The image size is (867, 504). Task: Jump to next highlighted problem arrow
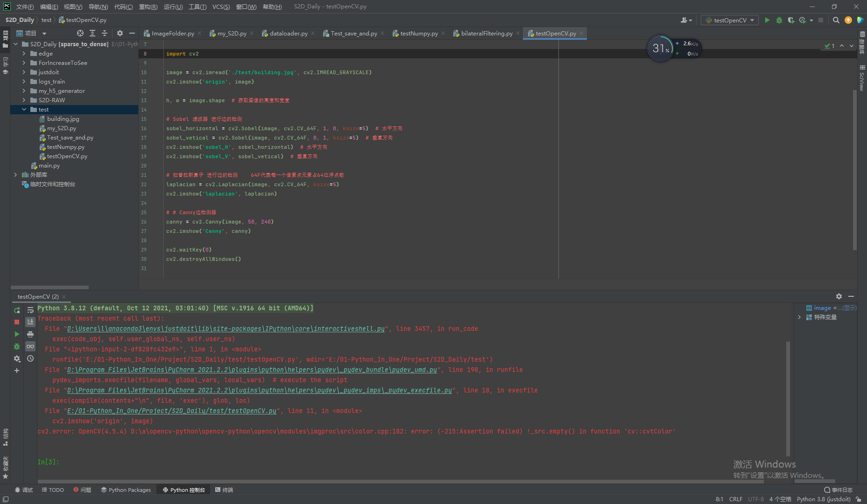coord(852,46)
